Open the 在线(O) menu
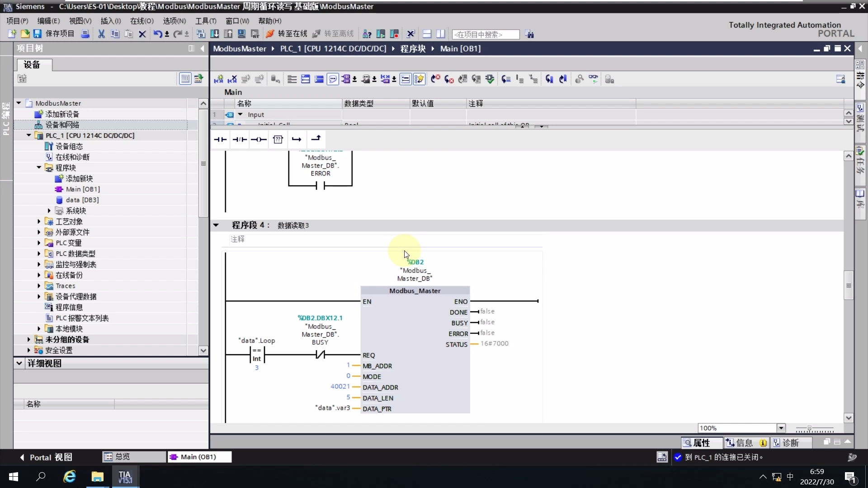 click(x=142, y=21)
